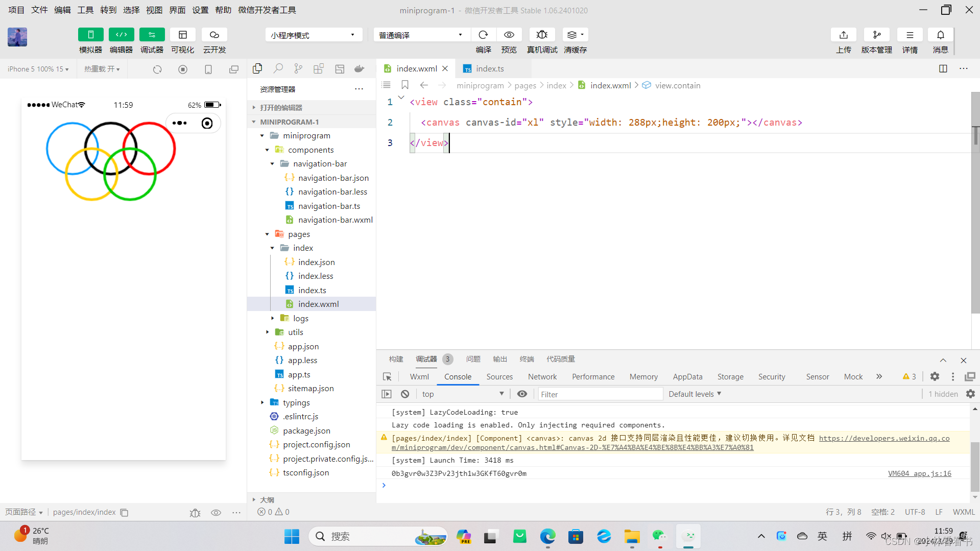
Task: Click the console Filter input
Action: (600, 394)
